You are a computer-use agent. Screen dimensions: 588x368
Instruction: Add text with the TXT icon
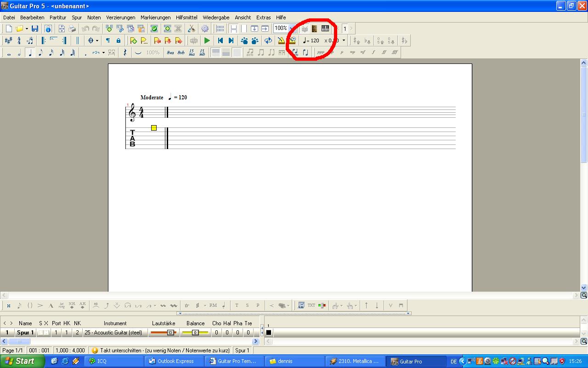[311, 305]
